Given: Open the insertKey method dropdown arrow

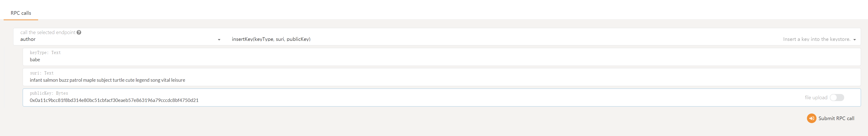Looking at the screenshot, I should 855,40.
